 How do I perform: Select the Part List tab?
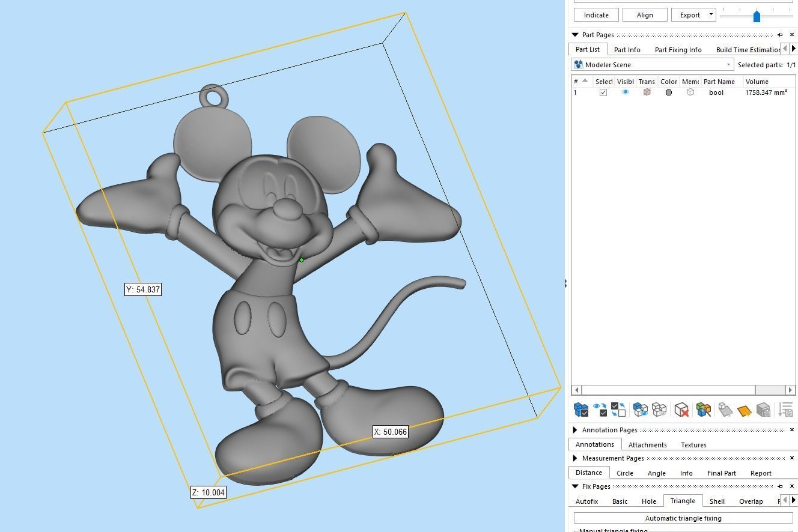tap(587, 49)
